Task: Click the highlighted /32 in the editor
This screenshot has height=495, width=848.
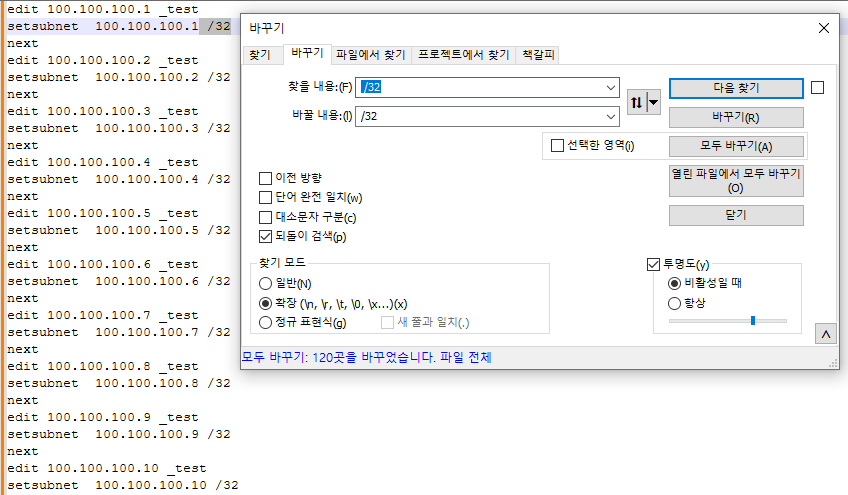Action: tap(215, 27)
